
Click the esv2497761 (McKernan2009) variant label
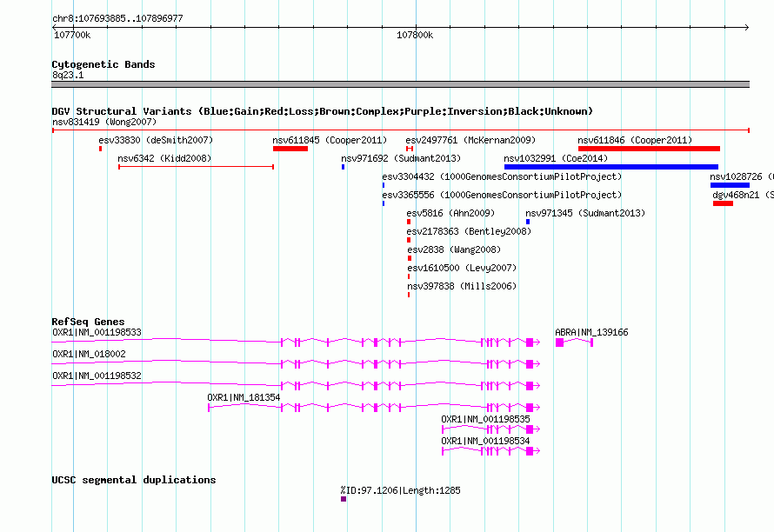click(470, 140)
